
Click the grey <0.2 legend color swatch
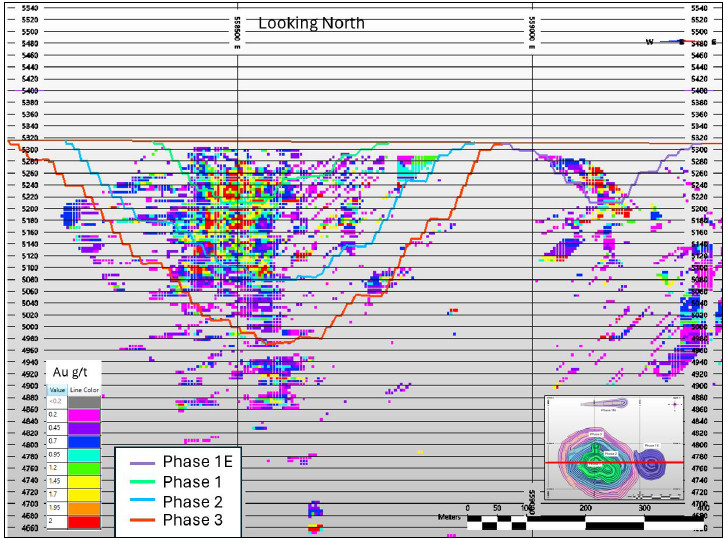[84, 402]
